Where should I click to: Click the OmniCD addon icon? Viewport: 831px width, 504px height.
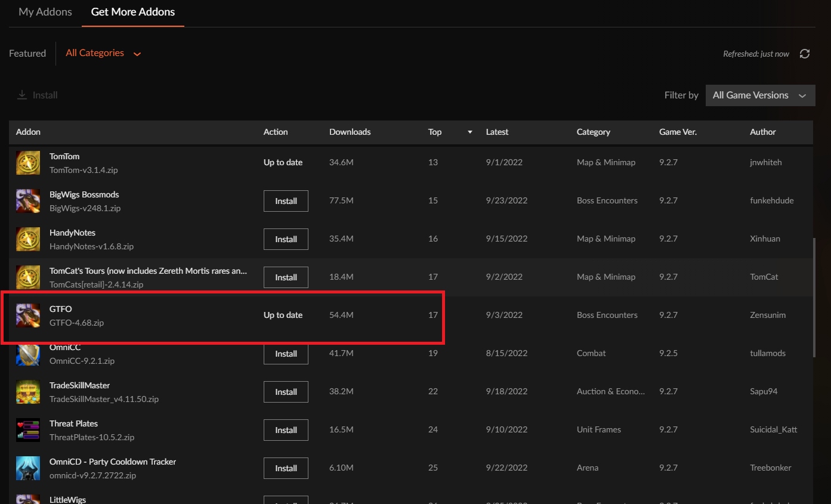pyautogui.click(x=28, y=468)
